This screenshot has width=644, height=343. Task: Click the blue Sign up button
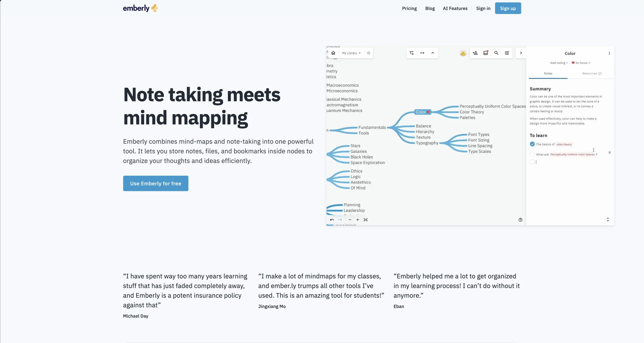point(508,8)
